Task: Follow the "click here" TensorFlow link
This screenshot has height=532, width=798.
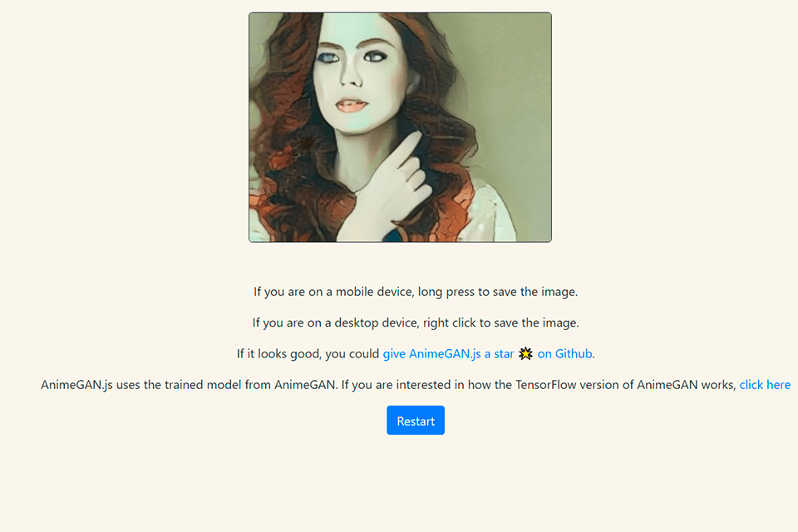Action: pyautogui.click(x=765, y=385)
